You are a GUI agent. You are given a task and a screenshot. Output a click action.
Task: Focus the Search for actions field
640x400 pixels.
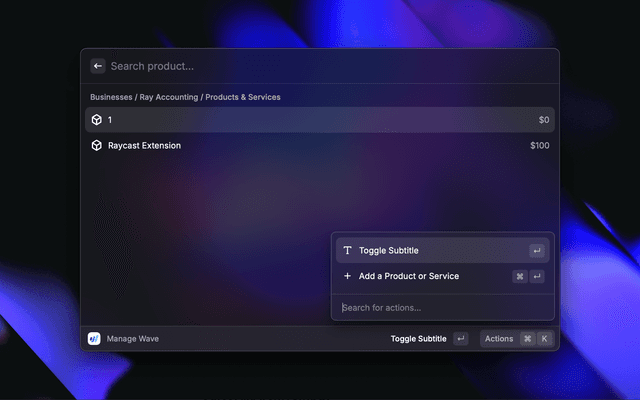coord(440,307)
